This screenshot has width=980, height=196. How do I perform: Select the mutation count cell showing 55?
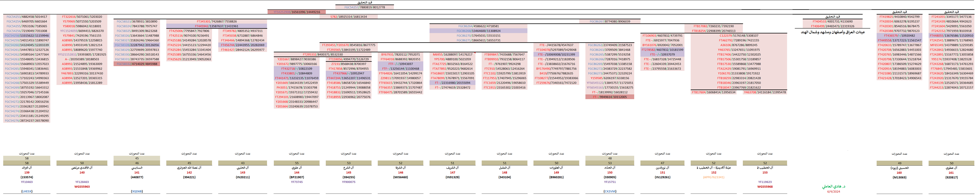[297, 163]
